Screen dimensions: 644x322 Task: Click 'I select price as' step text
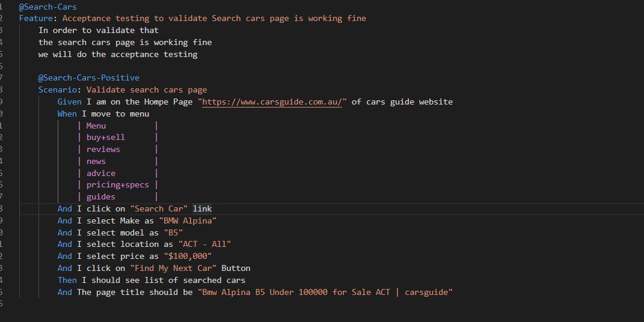pyautogui.click(x=118, y=256)
